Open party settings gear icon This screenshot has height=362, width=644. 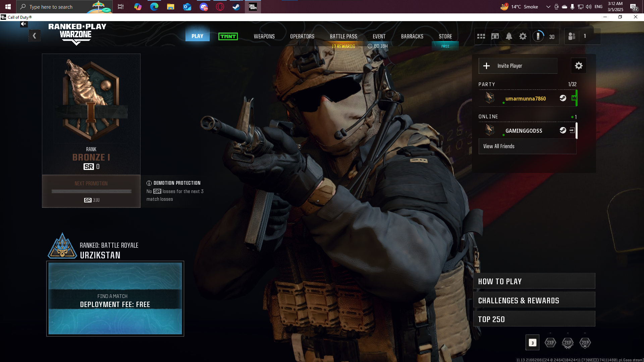coord(579,66)
